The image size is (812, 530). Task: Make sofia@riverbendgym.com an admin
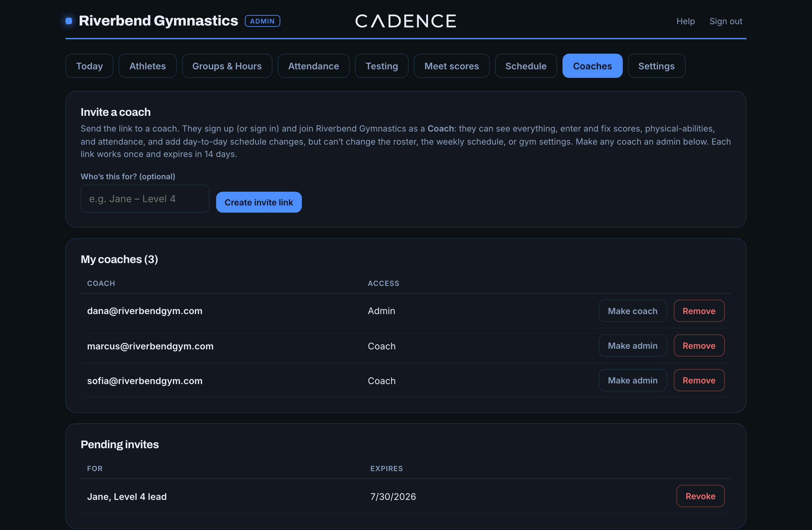tap(633, 380)
